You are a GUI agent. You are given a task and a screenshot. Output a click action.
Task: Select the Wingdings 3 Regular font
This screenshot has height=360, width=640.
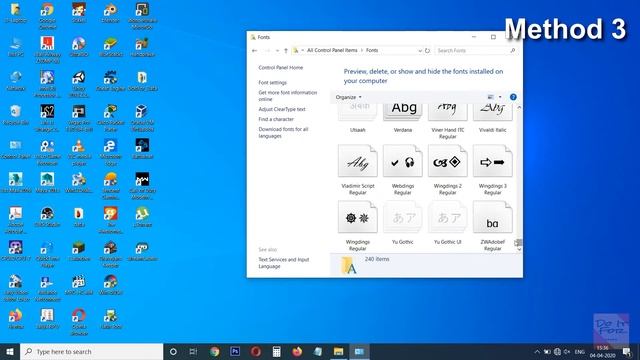click(x=492, y=161)
